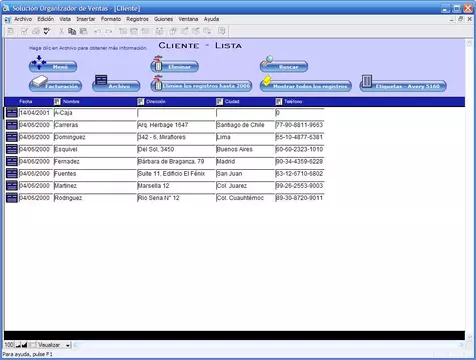The image size is (476, 360).
Task: Click the Copy icon in the toolbar
Action: (72, 31)
